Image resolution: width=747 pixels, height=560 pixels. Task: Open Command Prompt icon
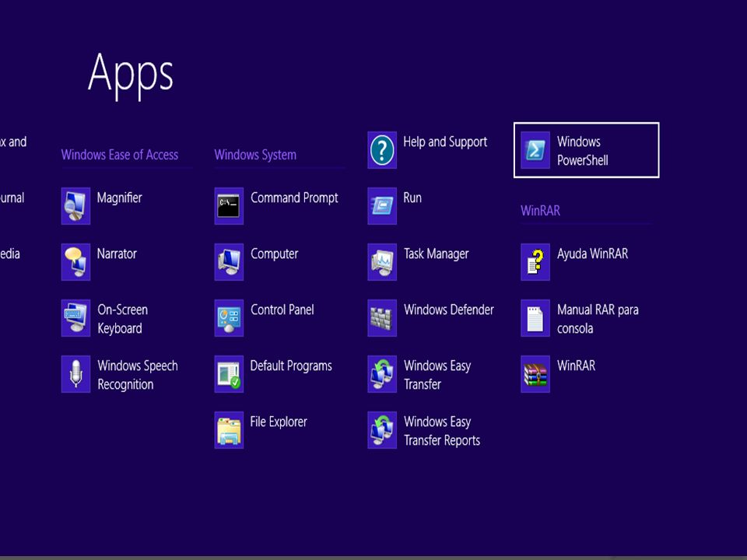pyautogui.click(x=229, y=205)
